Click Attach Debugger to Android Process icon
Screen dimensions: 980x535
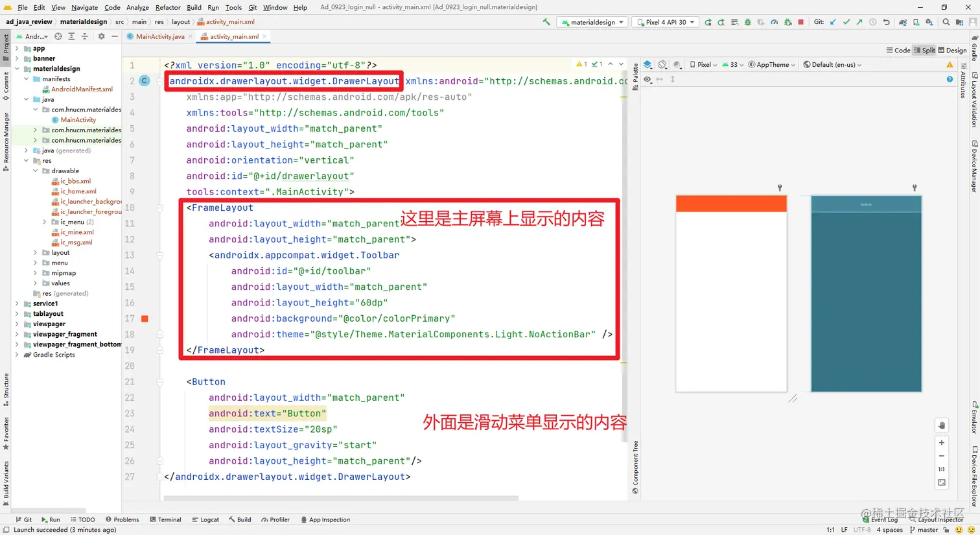click(787, 22)
